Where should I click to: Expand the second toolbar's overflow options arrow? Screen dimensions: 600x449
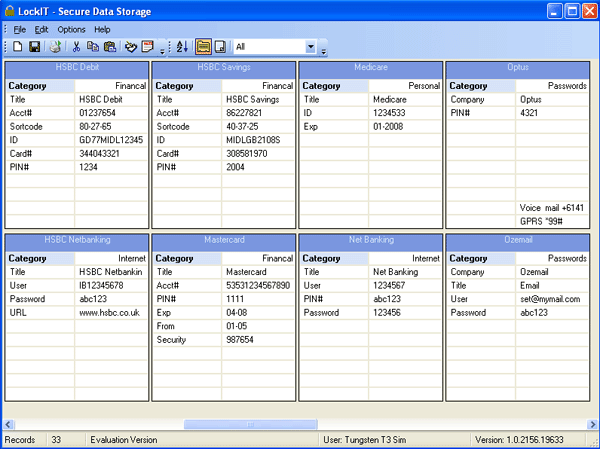tap(324, 51)
